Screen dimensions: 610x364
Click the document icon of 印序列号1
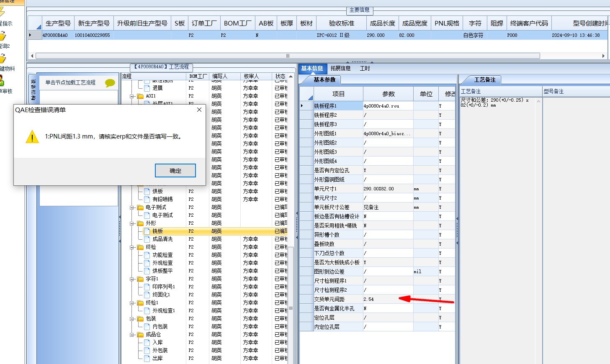pyautogui.click(x=147, y=287)
